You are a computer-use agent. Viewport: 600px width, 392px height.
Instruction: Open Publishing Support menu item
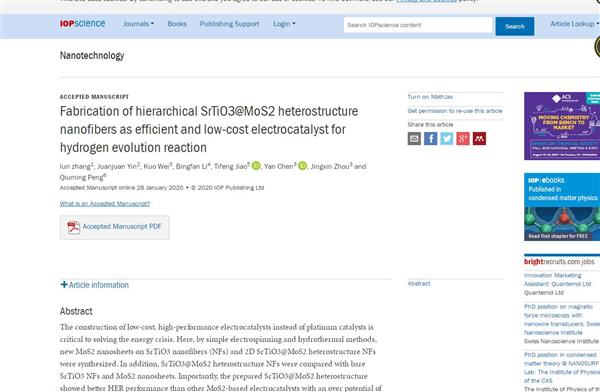click(x=230, y=24)
